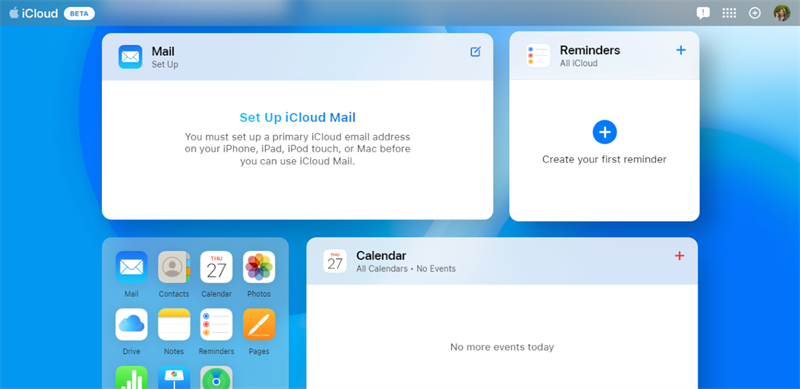
Task: Add event with red plus in Calendar
Action: click(679, 256)
